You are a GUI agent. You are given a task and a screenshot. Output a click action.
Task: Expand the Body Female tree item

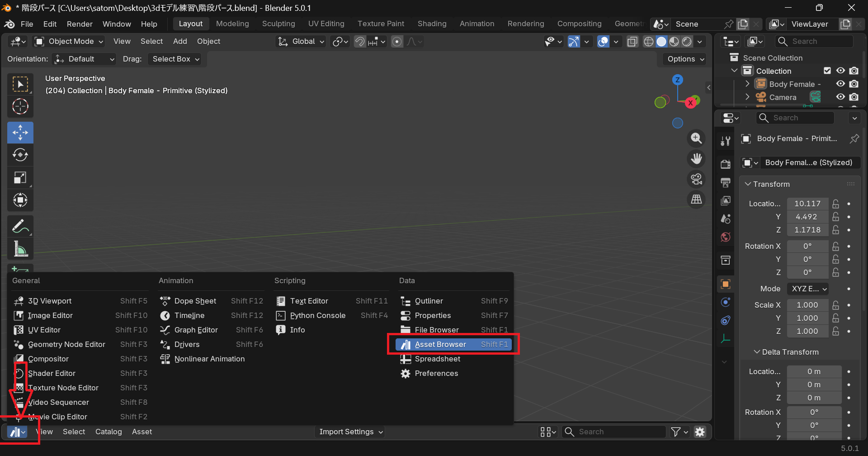click(747, 84)
